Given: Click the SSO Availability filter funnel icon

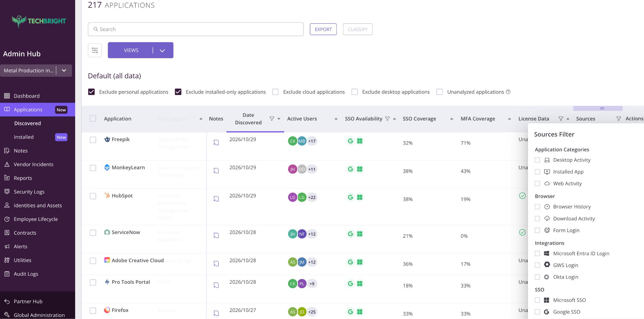Looking at the screenshot, I should click(387, 119).
